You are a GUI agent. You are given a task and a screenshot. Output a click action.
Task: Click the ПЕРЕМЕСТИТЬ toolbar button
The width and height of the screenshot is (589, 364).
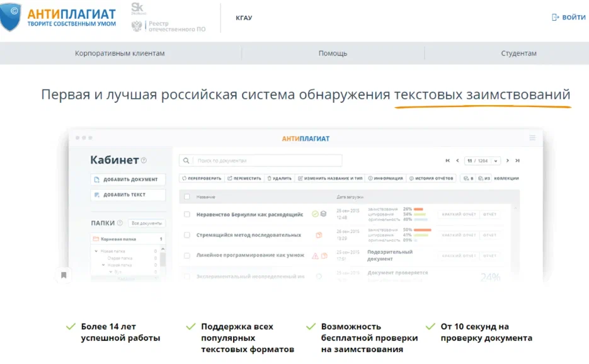tap(244, 178)
